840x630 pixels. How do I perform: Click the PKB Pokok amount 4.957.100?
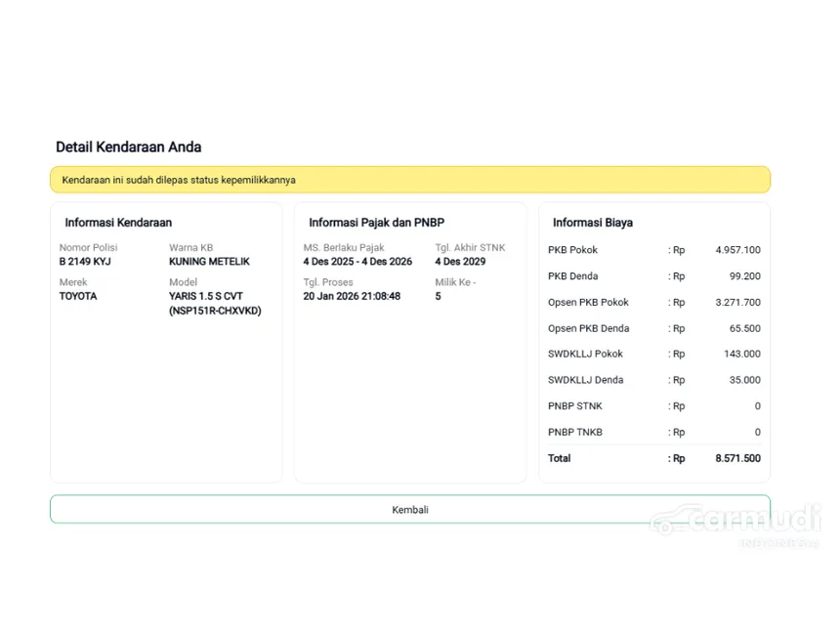737,250
